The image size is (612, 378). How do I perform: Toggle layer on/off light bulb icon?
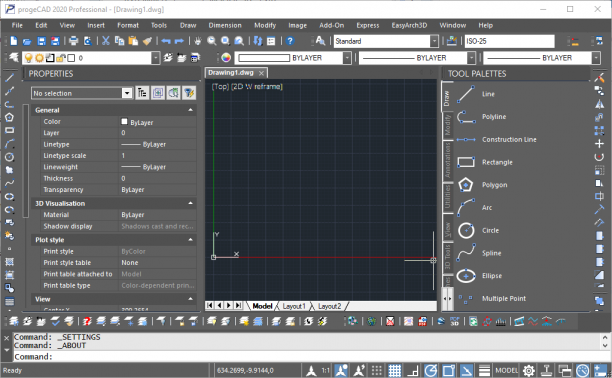tap(28, 58)
